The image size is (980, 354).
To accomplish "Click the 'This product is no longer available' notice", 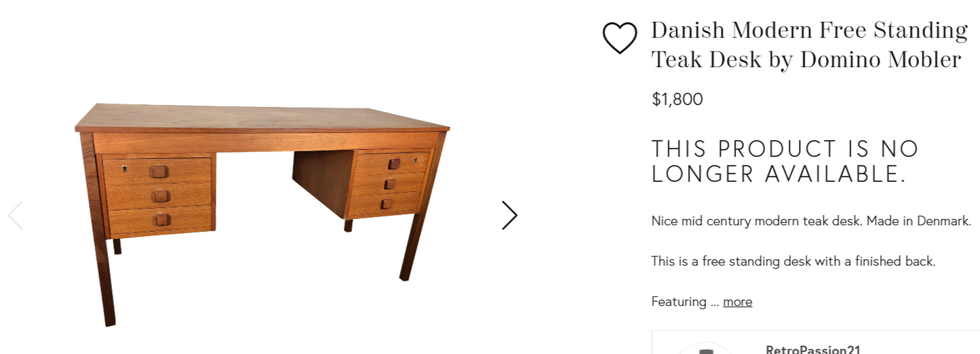I will coord(785,161).
